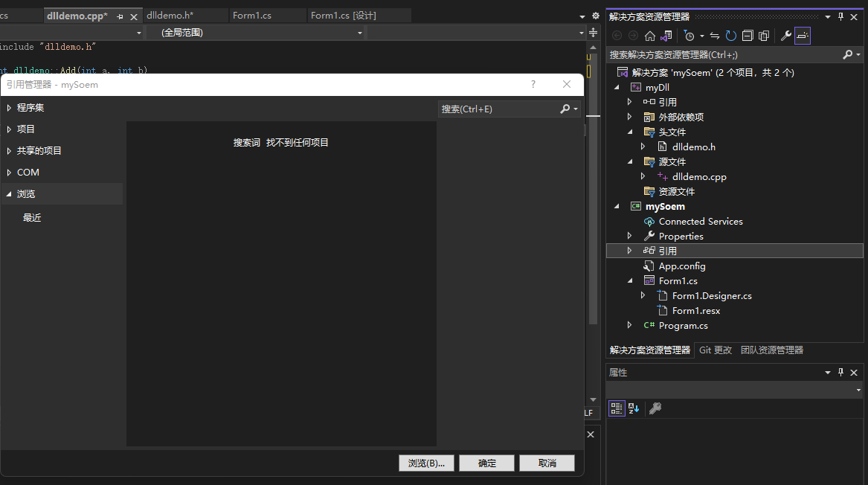Open the (全局范围) scope dropdown
Viewport: 868px width, 485px height.
tap(261, 33)
